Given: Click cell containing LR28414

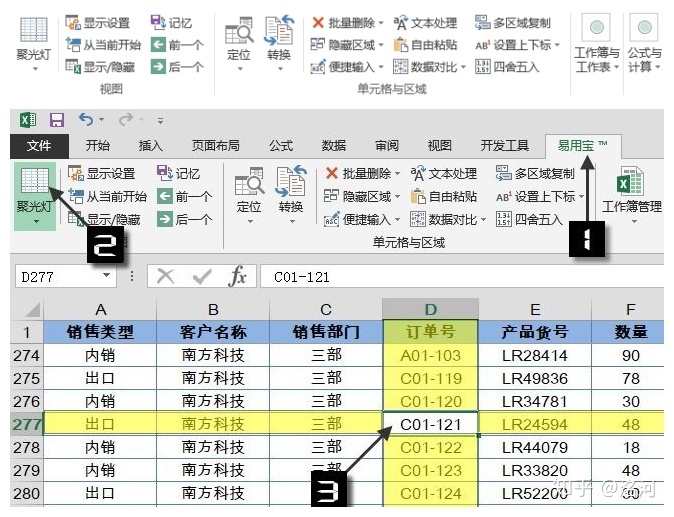Looking at the screenshot, I should [535, 355].
